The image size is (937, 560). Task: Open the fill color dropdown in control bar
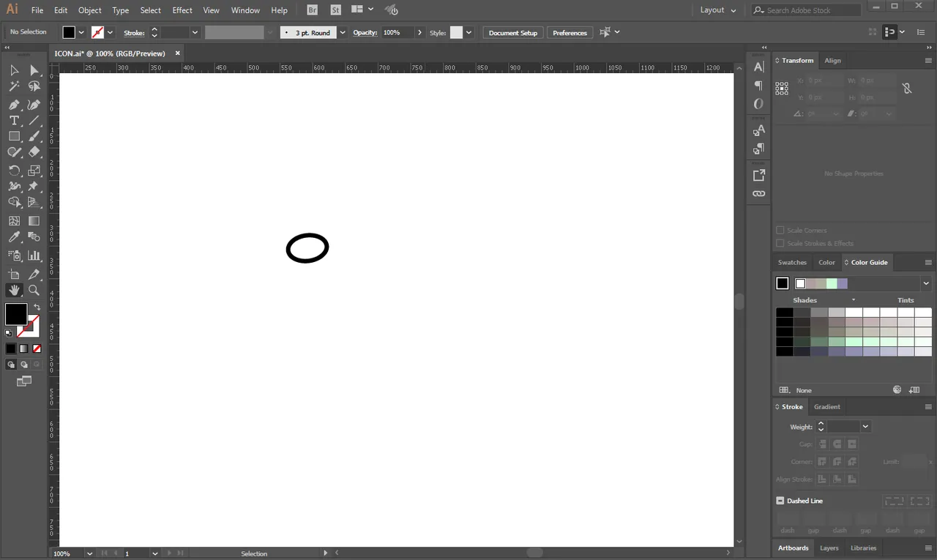81,32
